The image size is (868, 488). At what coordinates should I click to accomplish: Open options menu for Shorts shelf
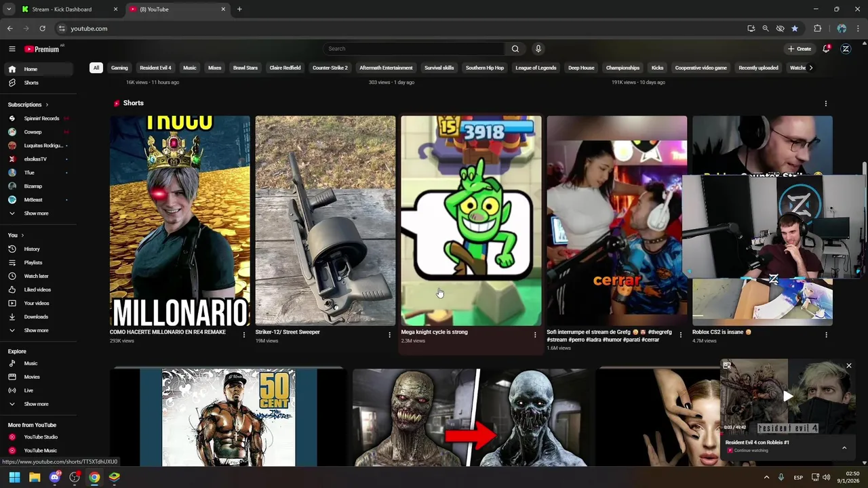pyautogui.click(x=825, y=104)
